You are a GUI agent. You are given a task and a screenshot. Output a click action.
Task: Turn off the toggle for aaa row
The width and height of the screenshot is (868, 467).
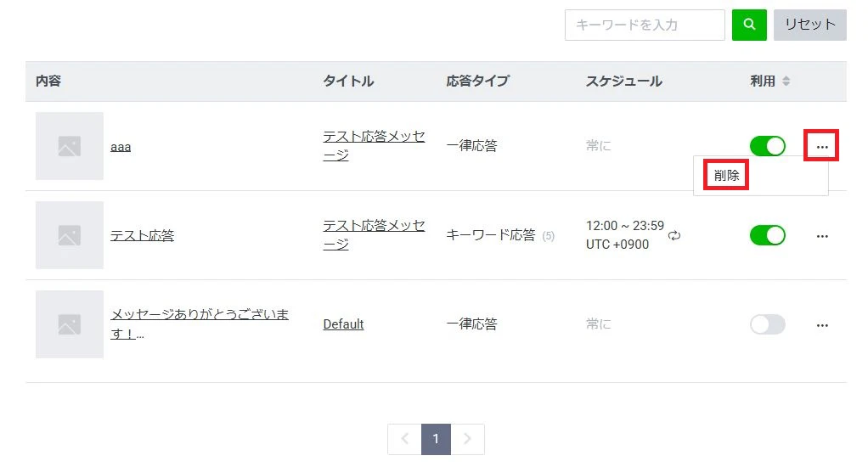(767, 146)
